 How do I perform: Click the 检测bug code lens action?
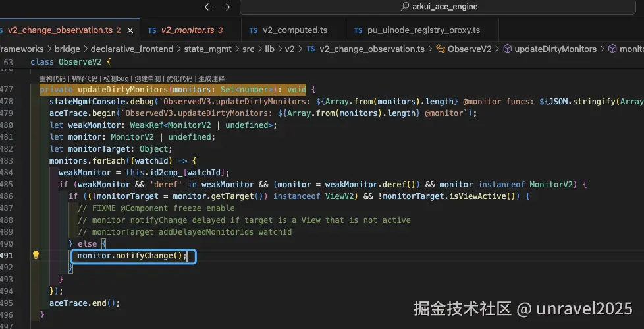coord(116,79)
